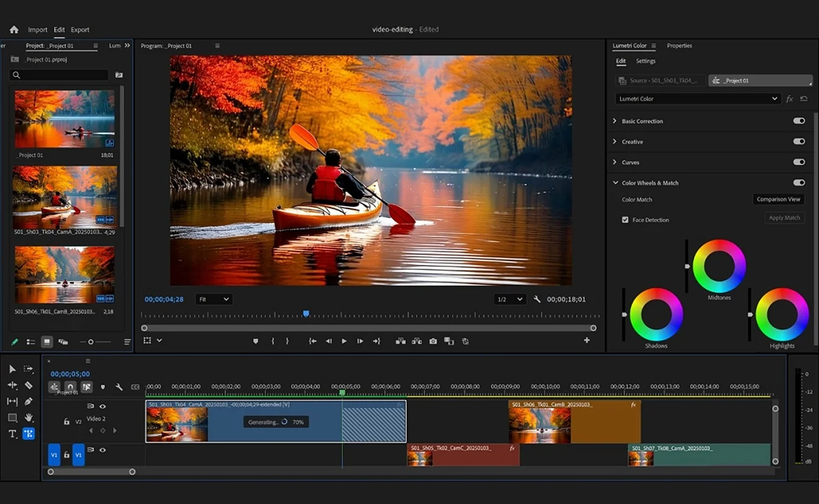Select the Razor tool
Viewport: 819px width, 504px height.
click(x=28, y=385)
